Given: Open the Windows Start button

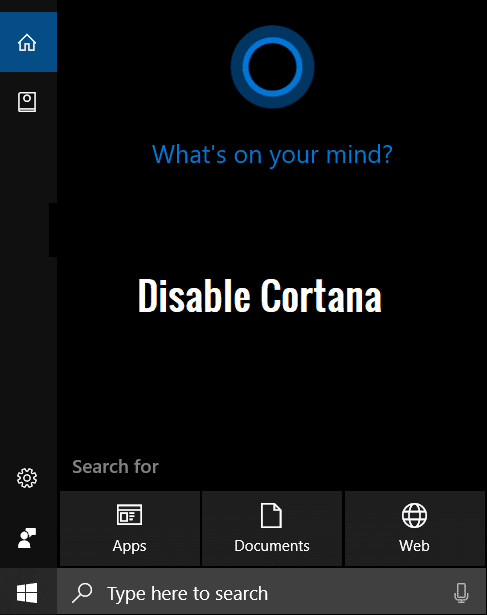Looking at the screenshot, I should pos(27,592).
